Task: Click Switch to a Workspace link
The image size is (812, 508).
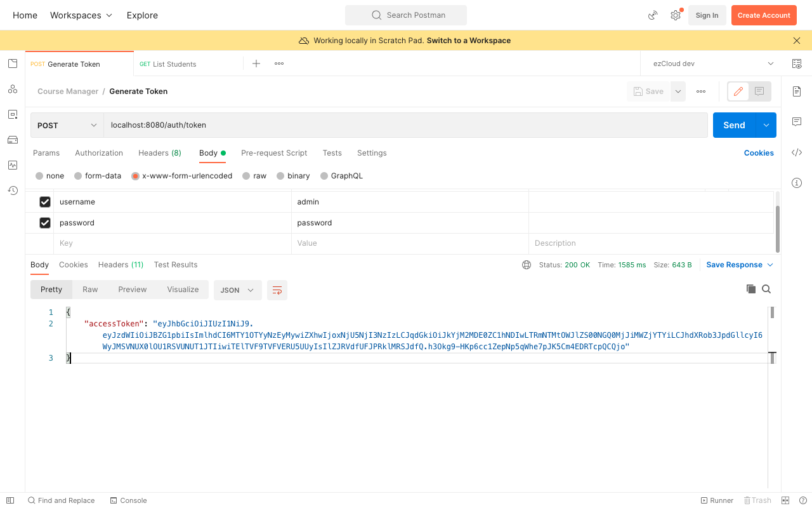Action: (x=469, y=41)
